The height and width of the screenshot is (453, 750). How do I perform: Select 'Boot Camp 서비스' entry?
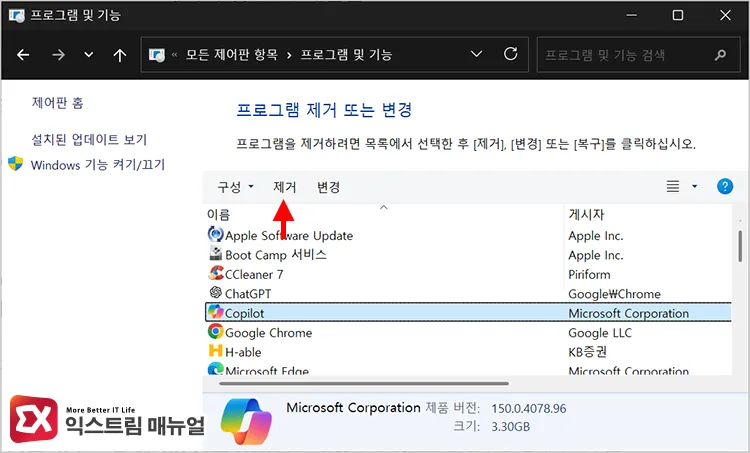(276, 254)
